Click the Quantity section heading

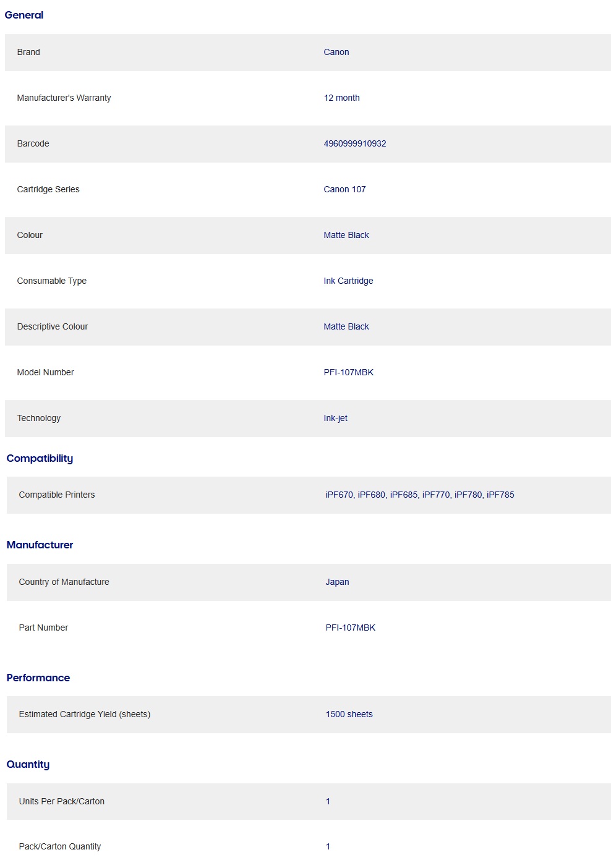(x=28, y=764)
